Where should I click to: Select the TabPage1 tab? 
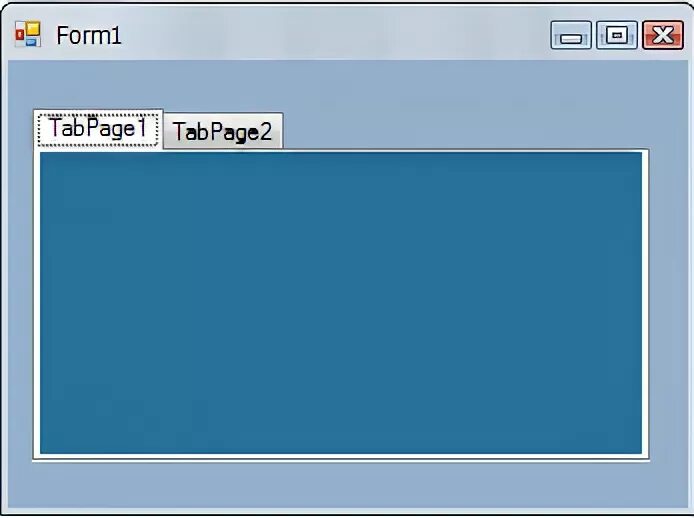[98, 129]
